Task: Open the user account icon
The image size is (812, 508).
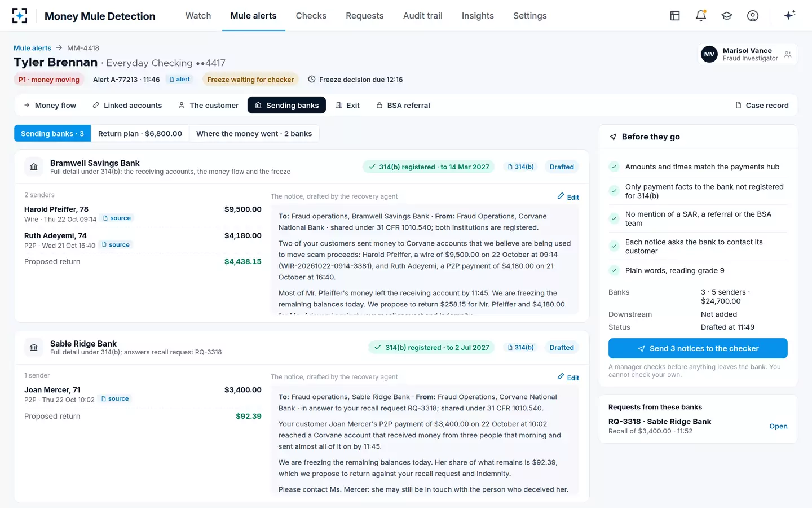Action: (x=753, y=16)
